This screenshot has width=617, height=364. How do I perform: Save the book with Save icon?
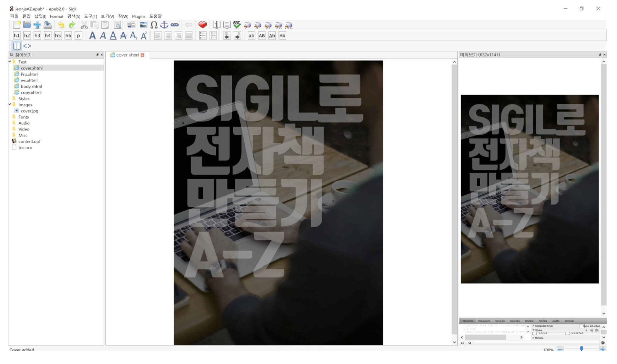click(48, 25)
